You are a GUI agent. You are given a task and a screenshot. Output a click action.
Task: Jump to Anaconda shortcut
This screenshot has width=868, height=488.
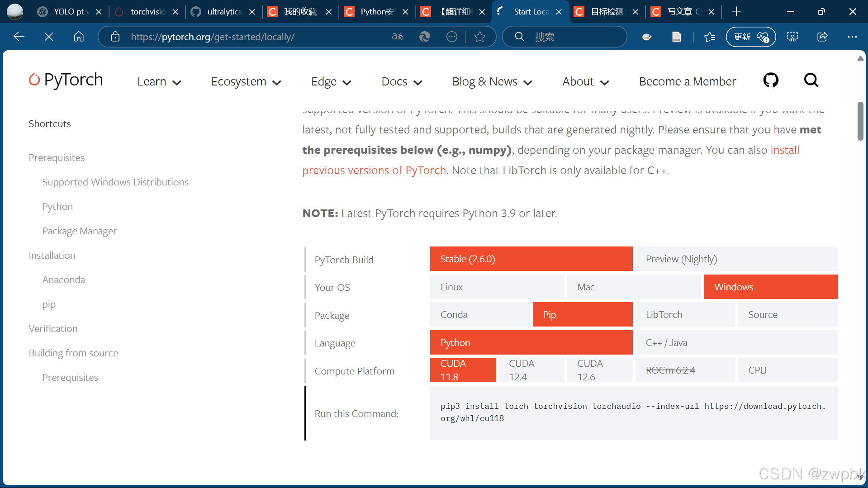click(64, 280)
